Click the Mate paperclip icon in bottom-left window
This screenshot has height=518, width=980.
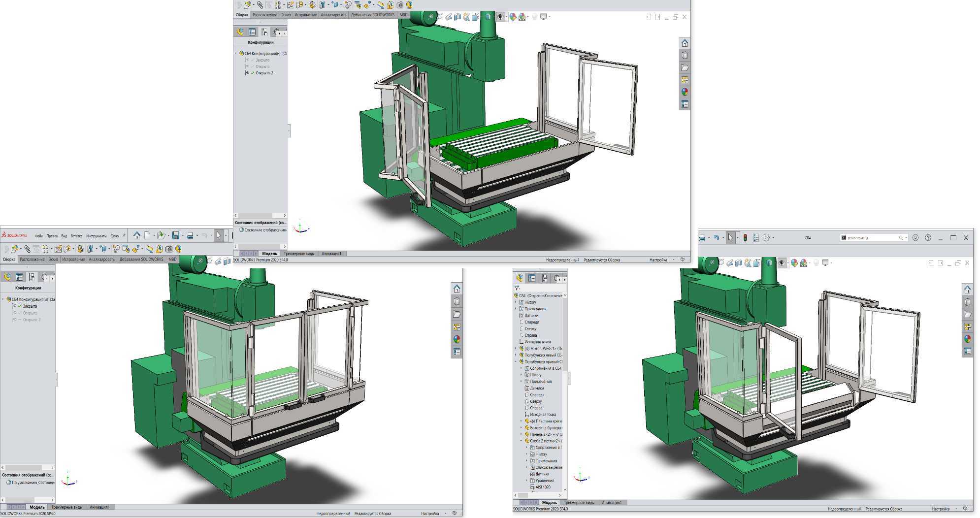[28, 249]
